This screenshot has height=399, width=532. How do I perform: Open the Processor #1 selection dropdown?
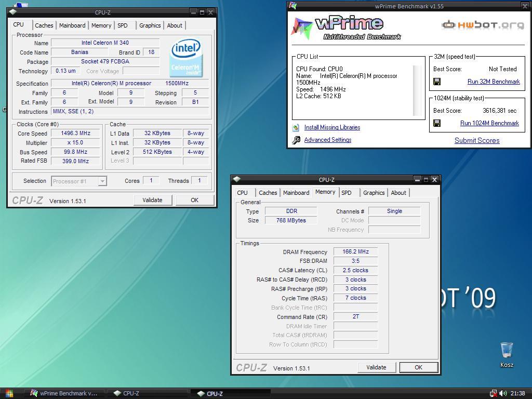point(79,181)
